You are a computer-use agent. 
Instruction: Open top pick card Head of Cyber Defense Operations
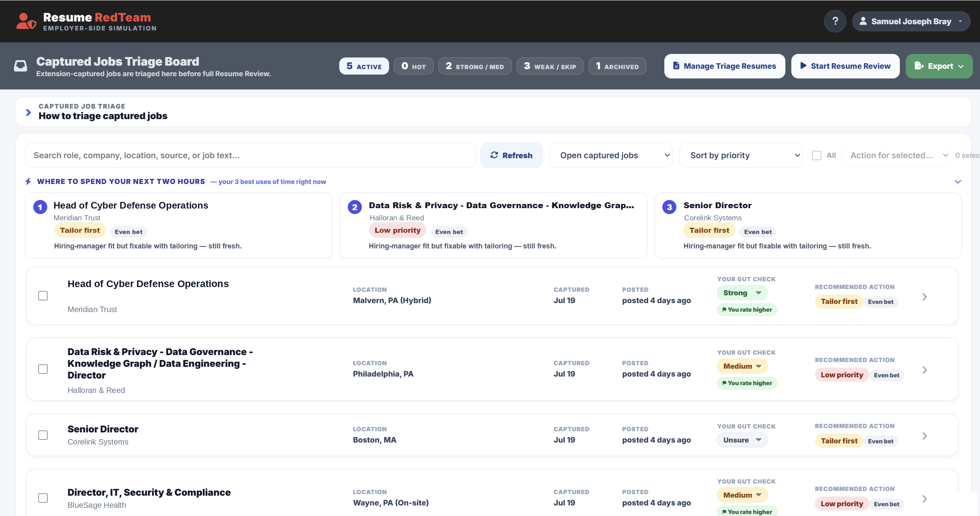(x=179, y=225)
